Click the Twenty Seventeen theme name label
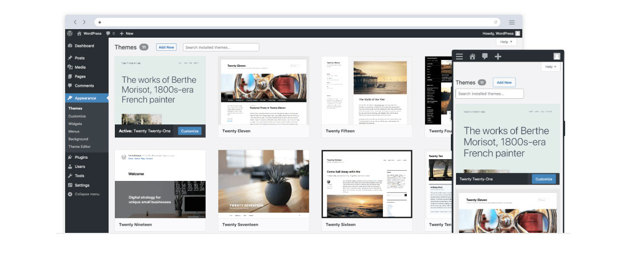 pos(240,224)
